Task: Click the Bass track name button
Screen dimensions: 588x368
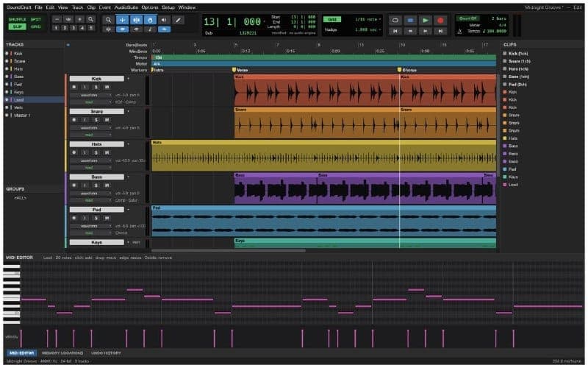Action: pyautogui.click(x=97, y=177)
